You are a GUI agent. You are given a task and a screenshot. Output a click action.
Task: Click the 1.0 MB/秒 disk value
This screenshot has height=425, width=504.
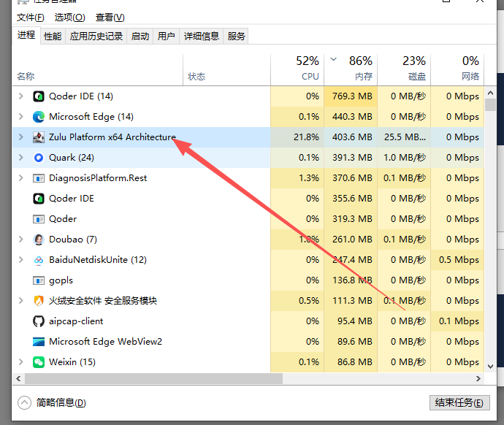coord(405,158)
